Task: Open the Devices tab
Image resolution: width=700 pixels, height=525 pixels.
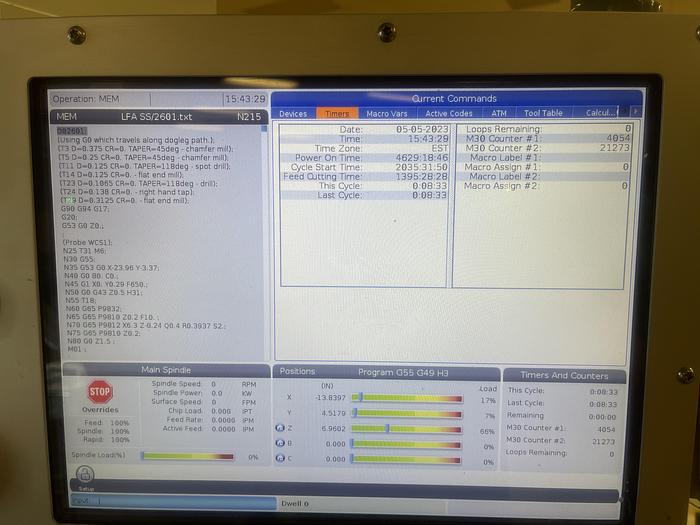Action: 293,114
